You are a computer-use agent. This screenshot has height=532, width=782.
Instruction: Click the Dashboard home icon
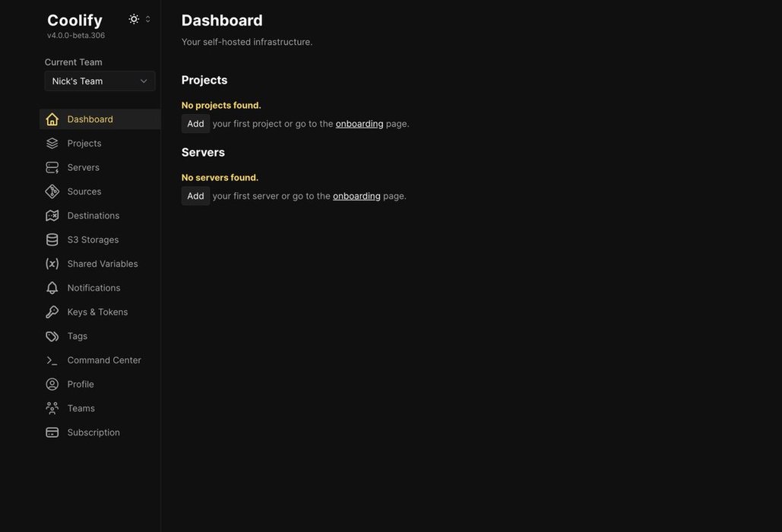[52, 119]
